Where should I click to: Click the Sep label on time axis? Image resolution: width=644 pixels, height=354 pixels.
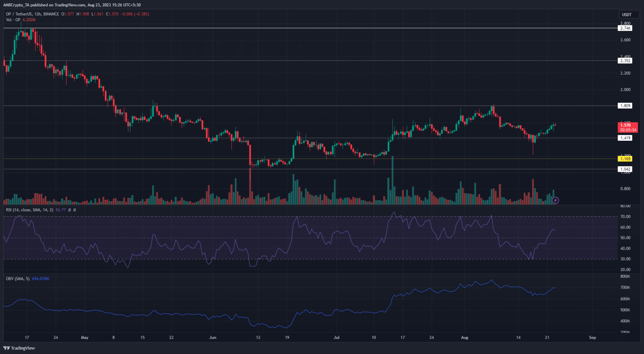pos(592,337)
